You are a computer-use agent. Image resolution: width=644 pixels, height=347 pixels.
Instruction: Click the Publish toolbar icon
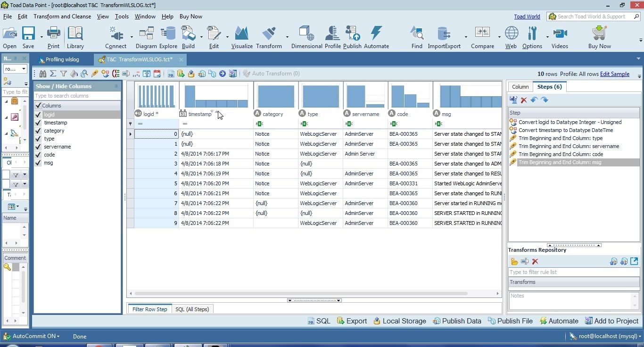coord(352,38)
